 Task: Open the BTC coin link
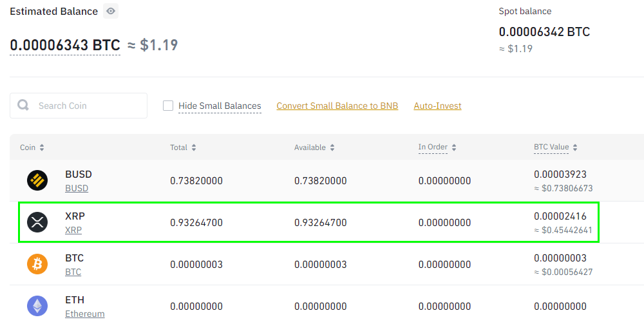(73, 272)
